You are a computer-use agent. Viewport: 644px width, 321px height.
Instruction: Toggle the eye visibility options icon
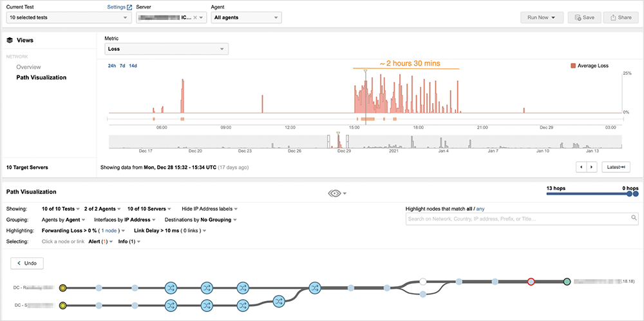[x=335, y=193]
